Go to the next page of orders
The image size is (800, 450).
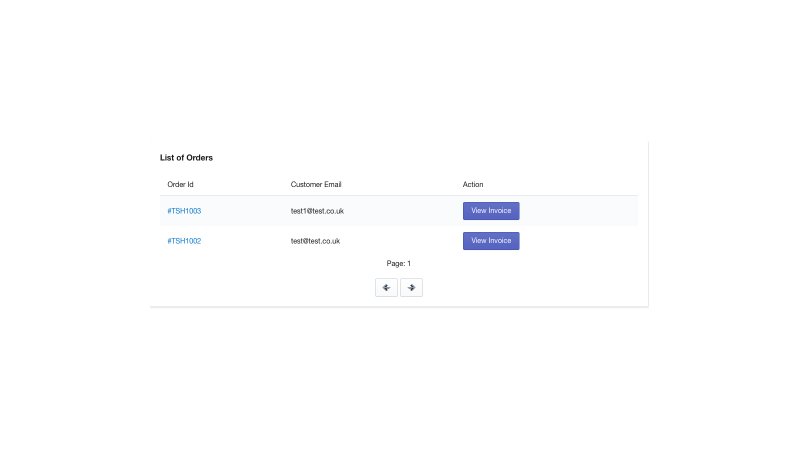pos(411,288)
